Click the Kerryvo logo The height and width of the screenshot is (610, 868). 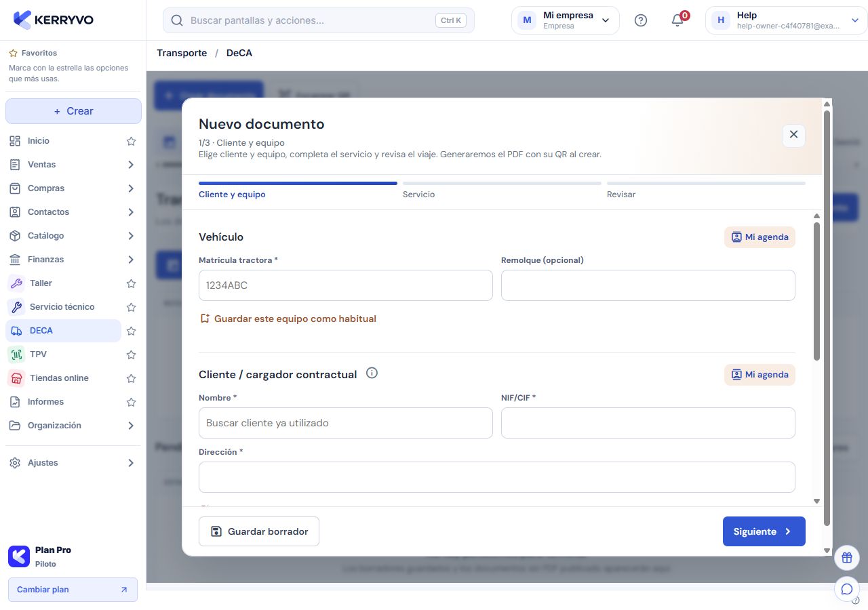coord(54,20)
